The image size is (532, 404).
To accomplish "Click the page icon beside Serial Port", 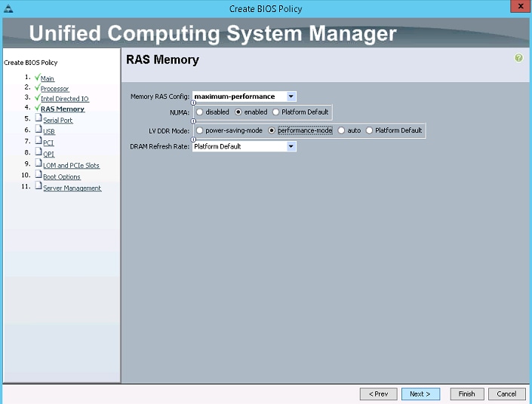I will (x=38, y=118).
